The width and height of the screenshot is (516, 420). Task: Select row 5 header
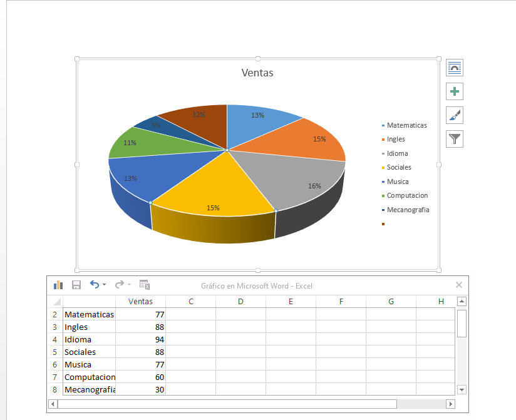[55, 352]
